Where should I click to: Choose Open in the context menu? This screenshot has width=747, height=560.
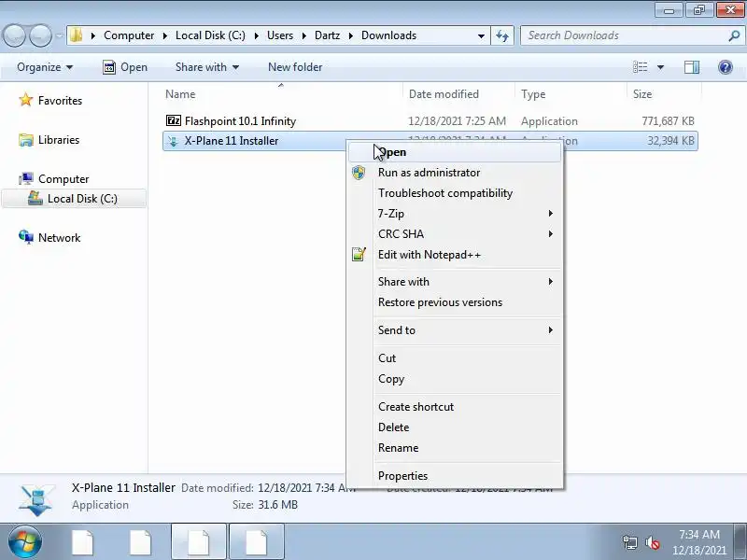[x=456, y=152]
